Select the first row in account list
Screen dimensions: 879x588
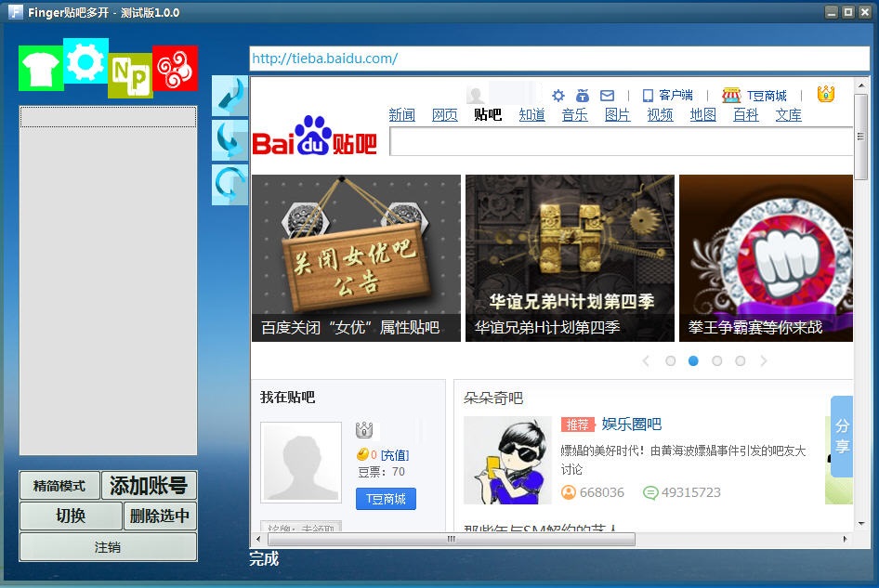tap(108, 117)
